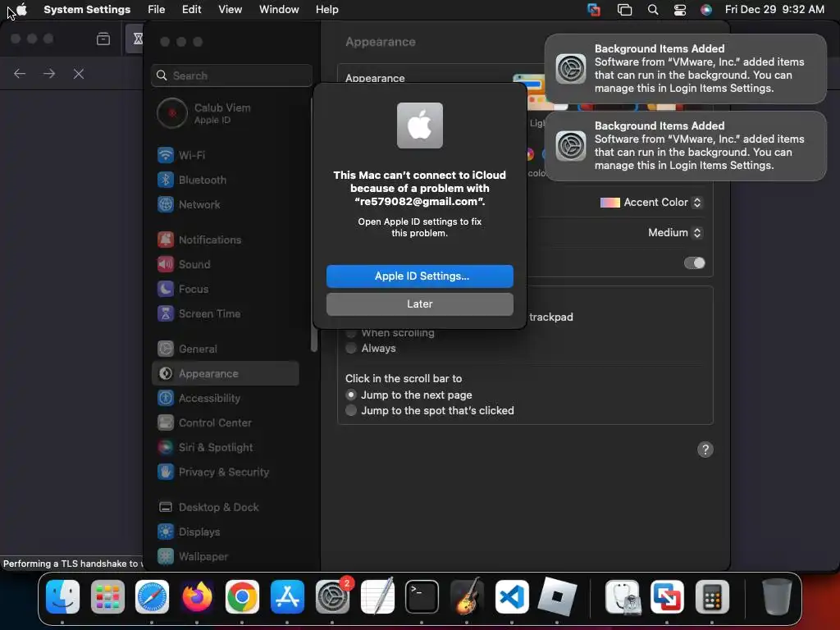Click the help question mark button
840x630 pixels.
point(705,450)
